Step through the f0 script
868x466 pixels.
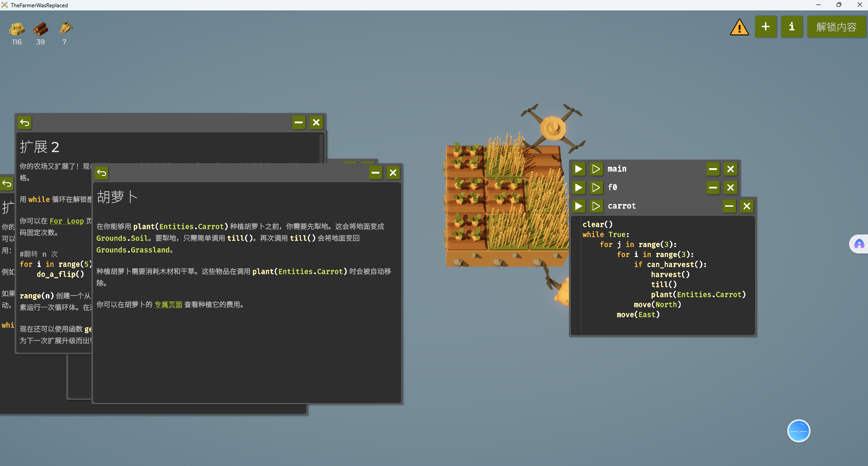click(596, 188)
